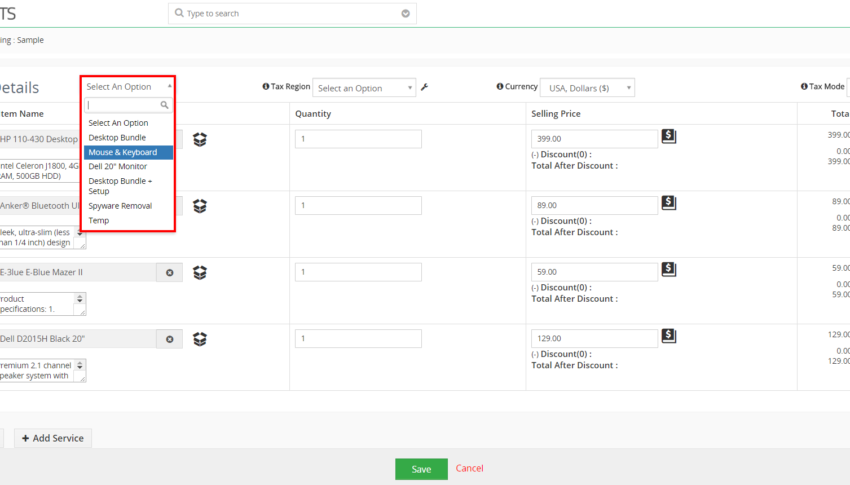This screenshot has width=850, height=485.
Task: Click scroll stepper of Premium 2.1 channel description
Action: [x=80, y=365]
